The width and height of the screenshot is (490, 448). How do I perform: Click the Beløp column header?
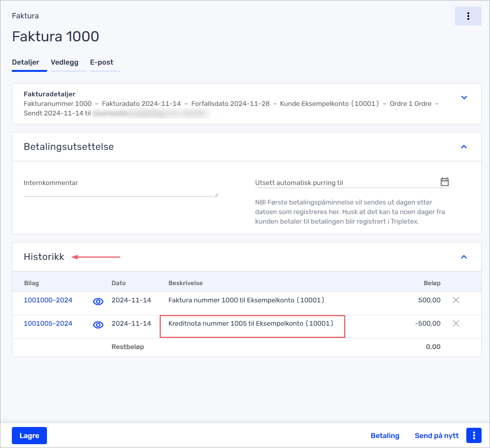(x=432, y=283)
